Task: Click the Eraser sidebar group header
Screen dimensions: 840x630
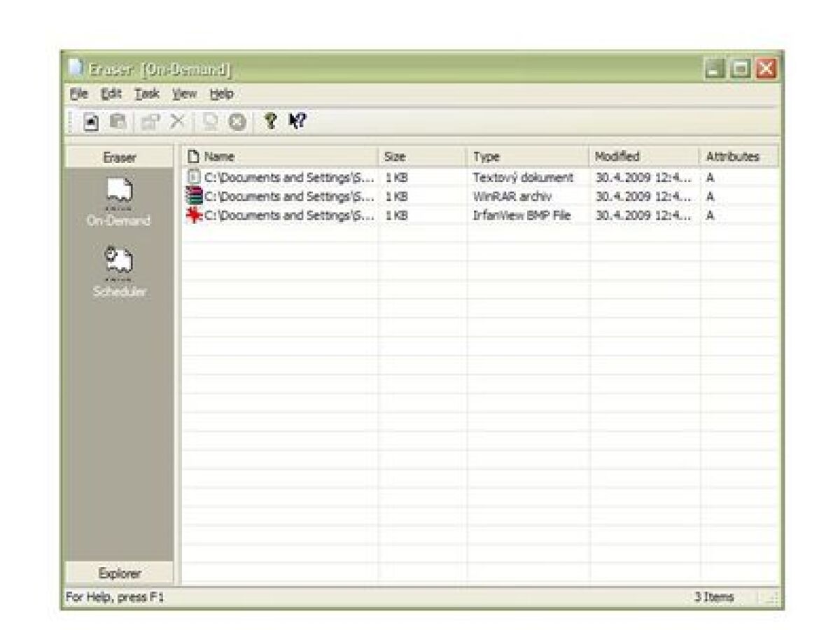Action: click(x=119, y=157)
